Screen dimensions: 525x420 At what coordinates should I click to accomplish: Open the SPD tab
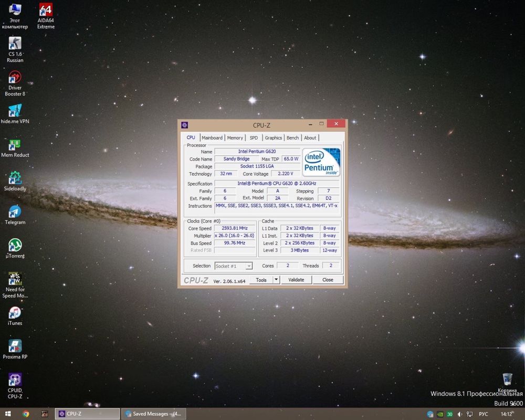point(254,138)
